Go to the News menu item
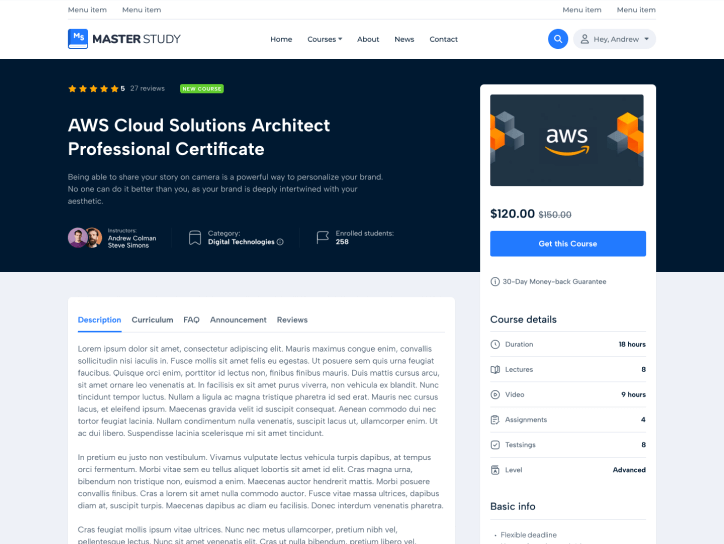 pyautogui.click(x=404, y=39)
